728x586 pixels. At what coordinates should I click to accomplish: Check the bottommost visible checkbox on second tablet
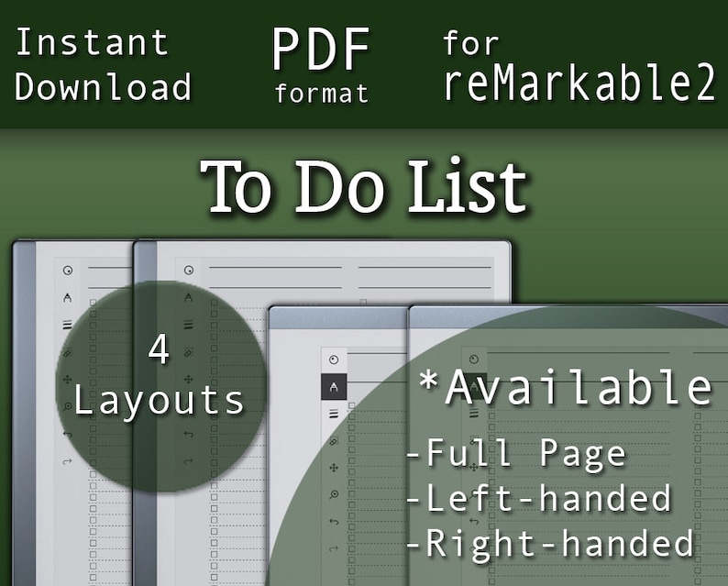(x=214, y=578)
